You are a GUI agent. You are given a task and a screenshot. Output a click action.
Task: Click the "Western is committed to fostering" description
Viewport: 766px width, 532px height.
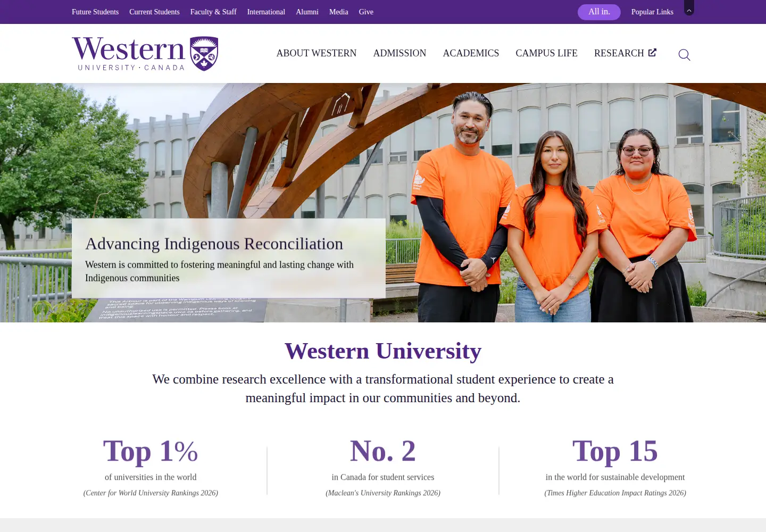(x=219, y=271)
